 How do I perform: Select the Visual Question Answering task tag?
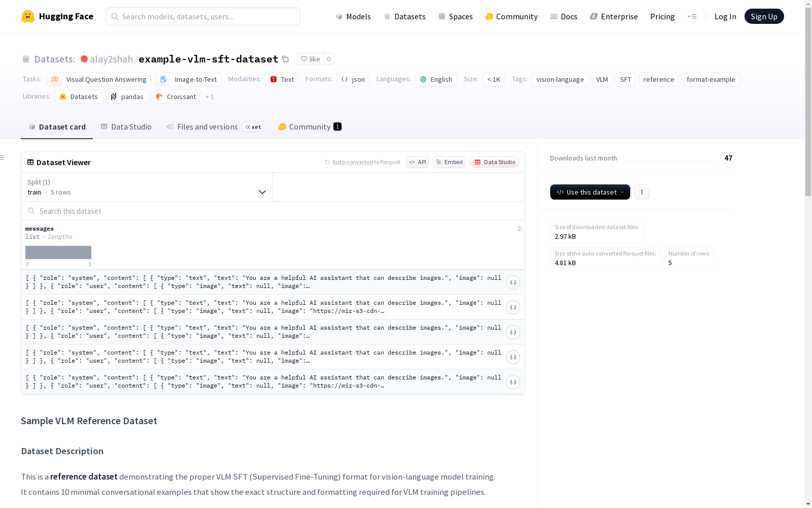pos(98,79)
